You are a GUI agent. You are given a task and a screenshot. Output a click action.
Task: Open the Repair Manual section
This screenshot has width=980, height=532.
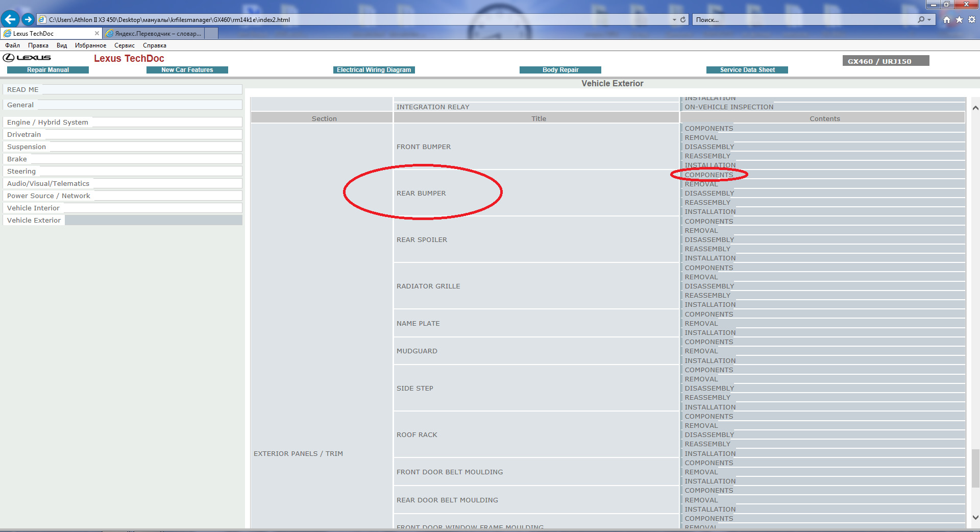coord(48,70)
